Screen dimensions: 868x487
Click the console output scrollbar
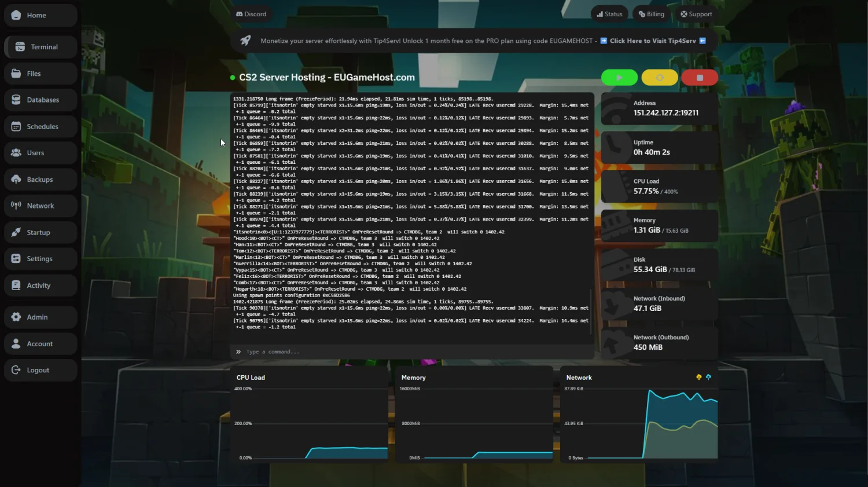point(591,311)
